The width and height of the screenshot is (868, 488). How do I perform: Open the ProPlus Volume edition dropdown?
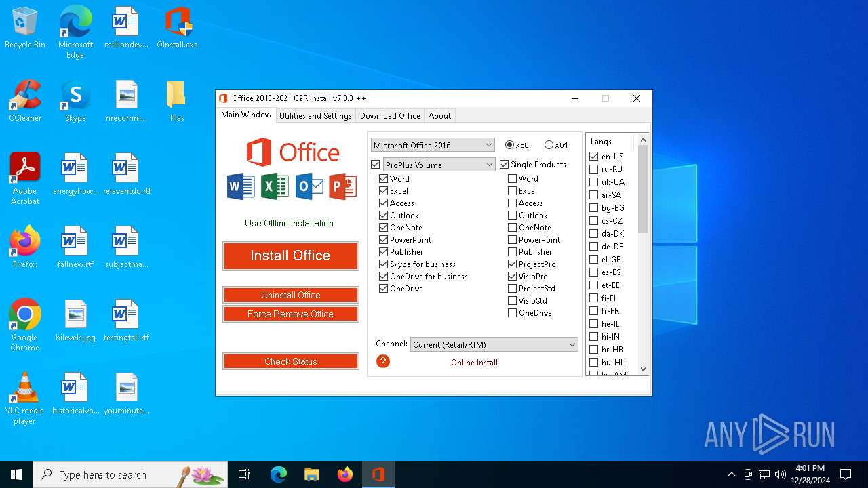(x=439, y=165)
